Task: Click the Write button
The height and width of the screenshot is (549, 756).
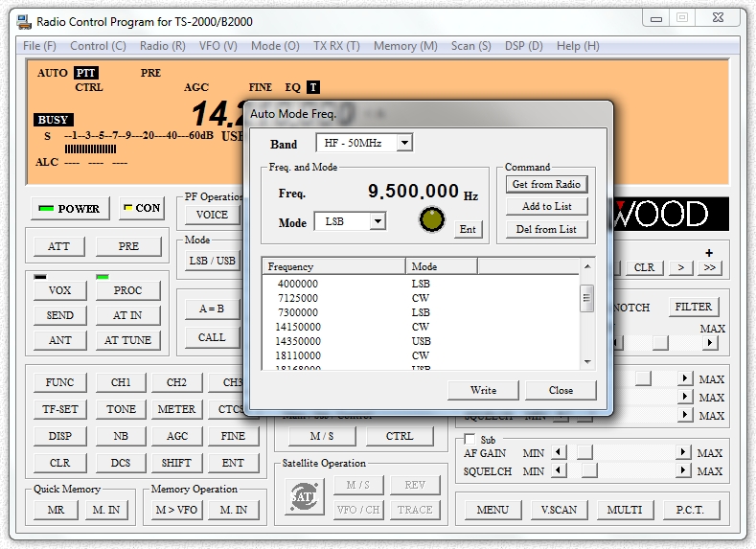Action: (483, 390)
